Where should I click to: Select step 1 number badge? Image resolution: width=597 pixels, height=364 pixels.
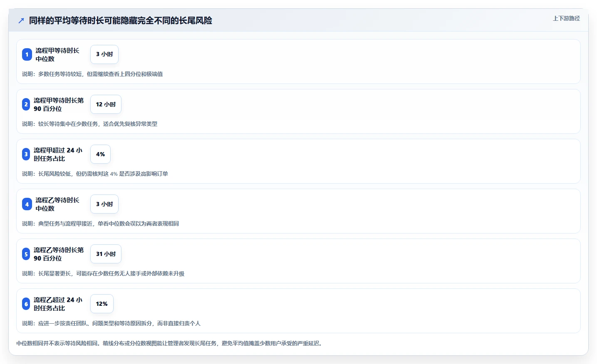27,54
